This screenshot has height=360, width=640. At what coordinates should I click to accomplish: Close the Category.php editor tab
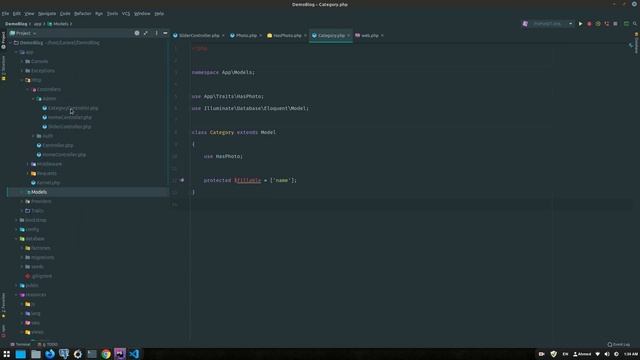click(348, 36)
